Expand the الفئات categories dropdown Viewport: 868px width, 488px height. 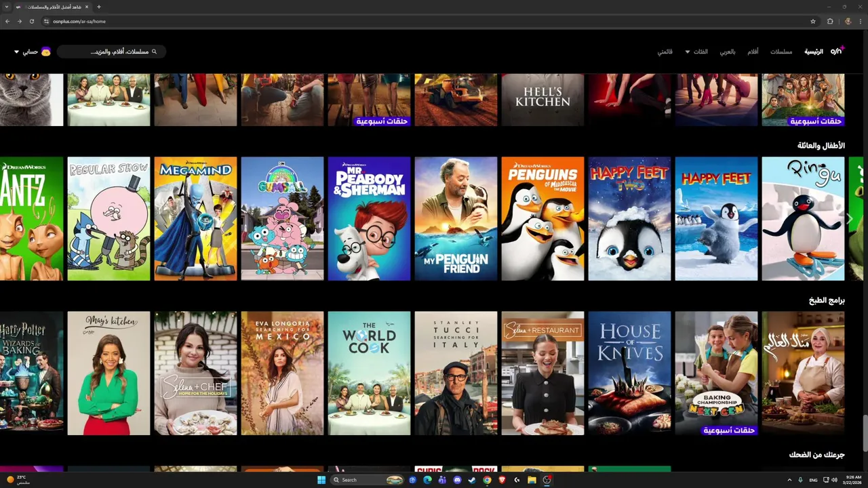point(696,52)
